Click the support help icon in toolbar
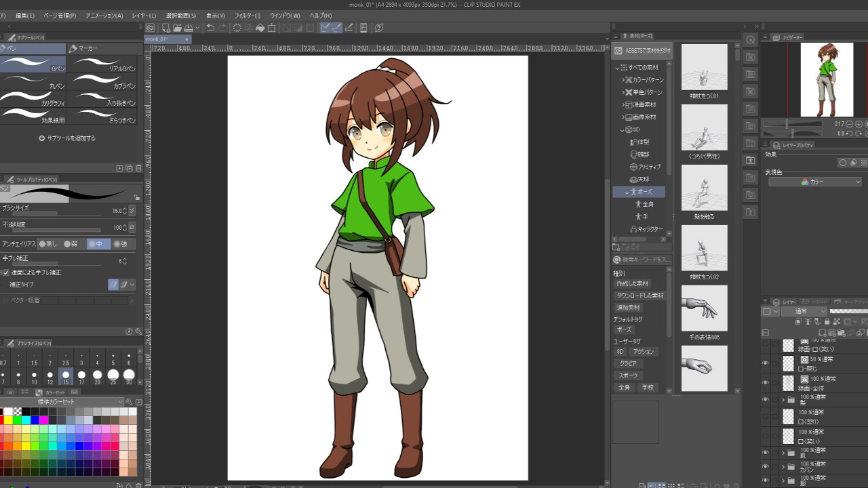 379,28
